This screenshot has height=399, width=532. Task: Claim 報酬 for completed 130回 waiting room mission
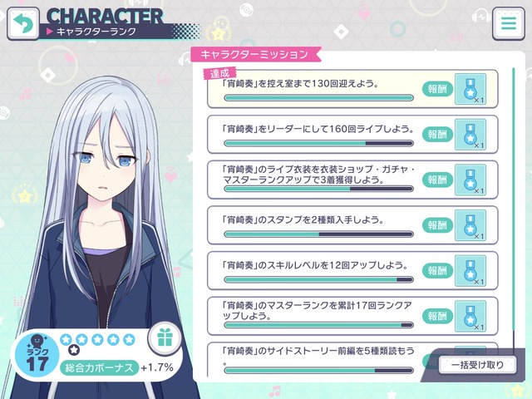(437, 89)
